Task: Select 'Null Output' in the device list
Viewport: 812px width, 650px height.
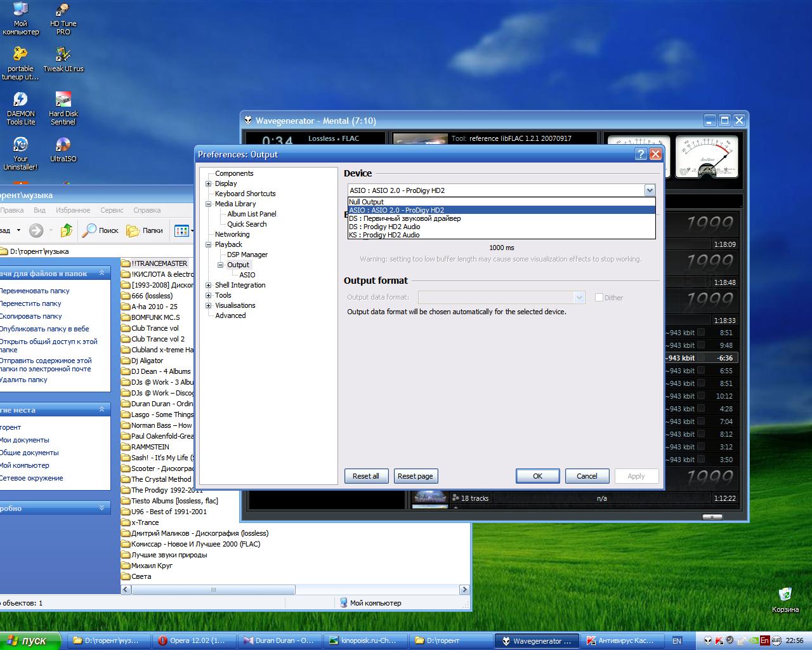Action: tap(366, 202)
